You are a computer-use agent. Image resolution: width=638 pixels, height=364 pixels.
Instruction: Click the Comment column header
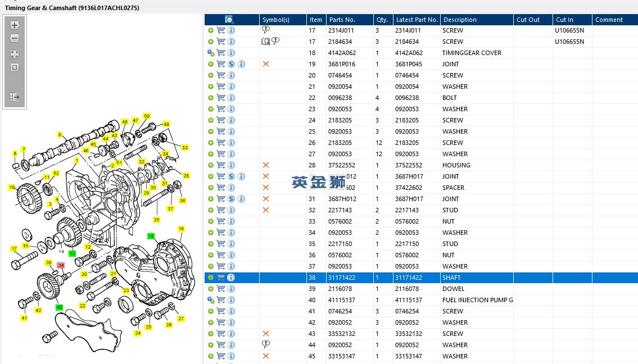click(x=615, y=20)
